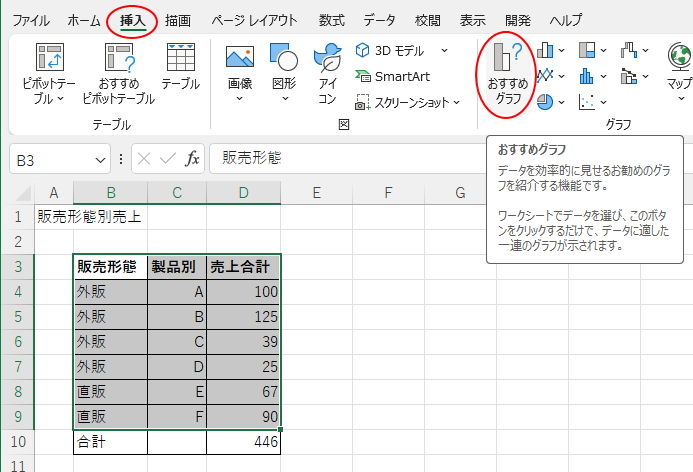The width and height of the screenshot is (693, 472).
Task: Switch to the ホーム tab
Action: coord(83,20)
